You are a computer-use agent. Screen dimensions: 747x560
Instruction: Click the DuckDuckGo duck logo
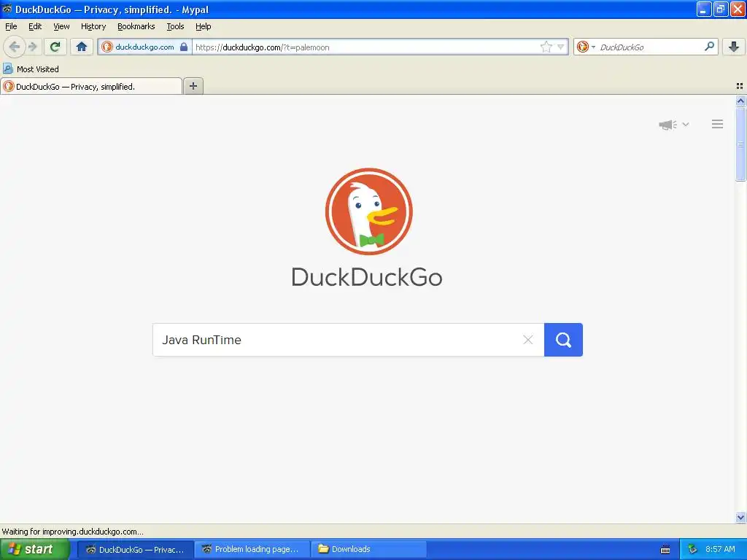[x=368, y=211]
